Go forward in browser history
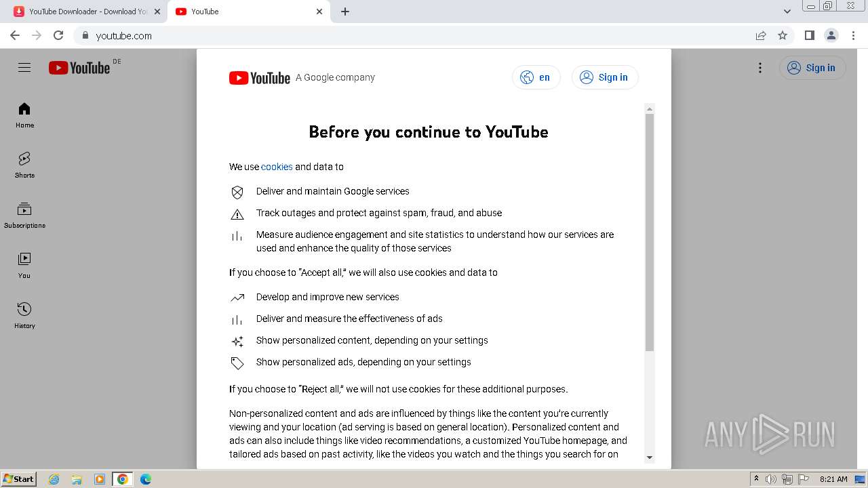The image size is (868, 488). pyautogui.click(x=37, y=35)
